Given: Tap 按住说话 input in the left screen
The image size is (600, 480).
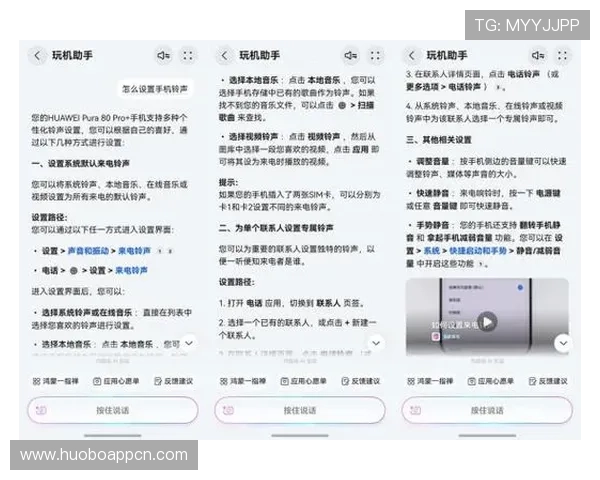Looking at the screenshot, I should point(113,410).
